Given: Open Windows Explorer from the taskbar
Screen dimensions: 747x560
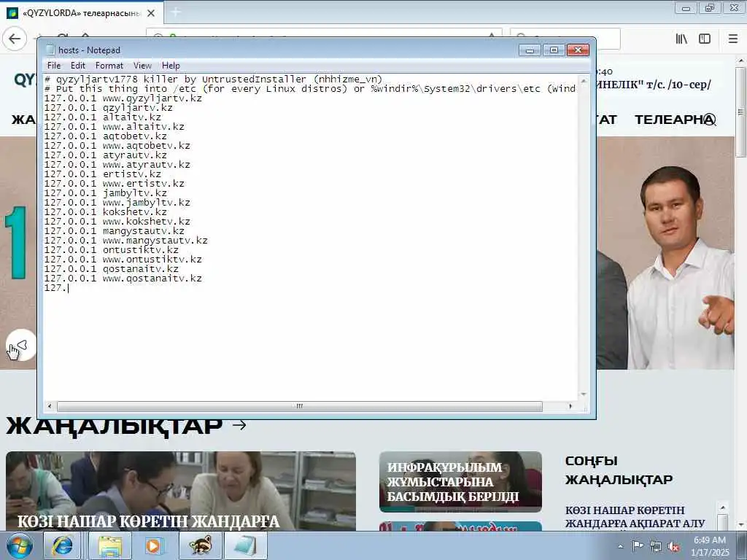Looking at the screenshot, I should [x=110, y=545].
